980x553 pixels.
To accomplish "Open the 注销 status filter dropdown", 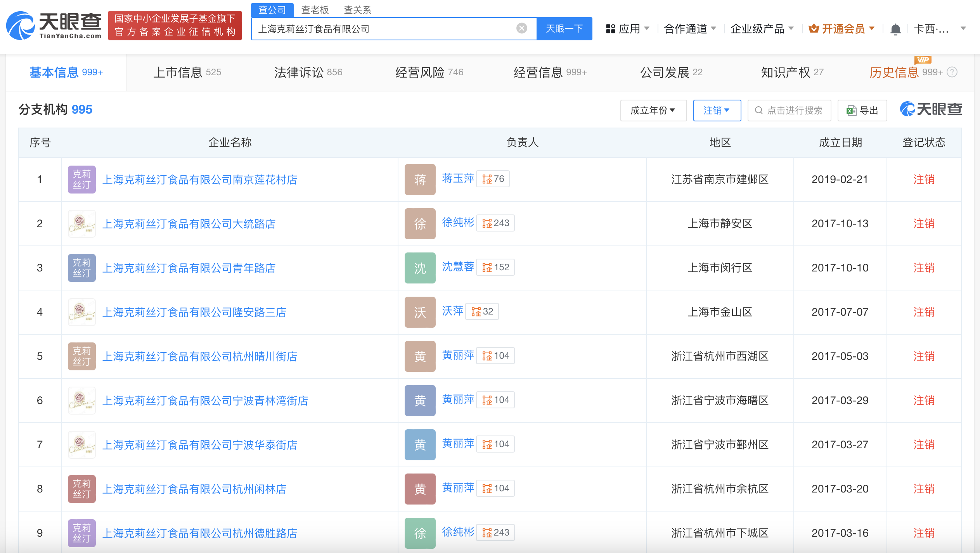I will tap(717, 111).
